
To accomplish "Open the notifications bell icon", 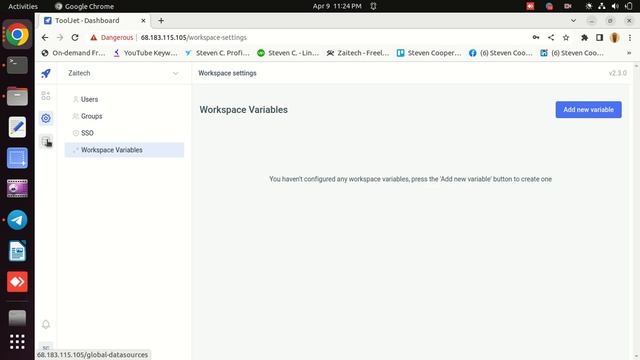I will (x=46, y=324).
